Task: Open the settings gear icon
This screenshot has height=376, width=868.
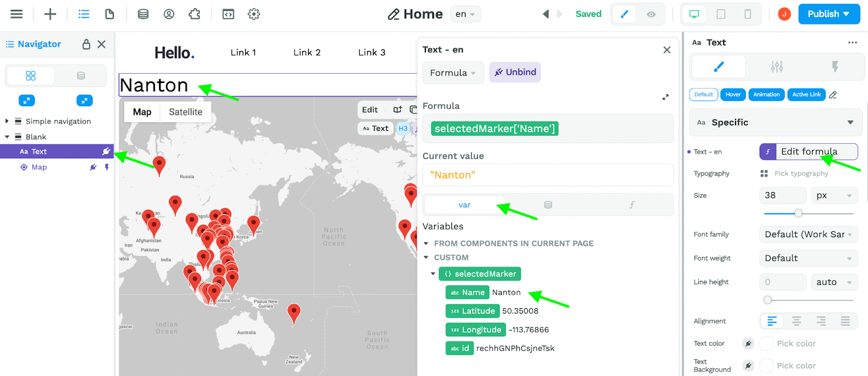Action: (254, 14)
